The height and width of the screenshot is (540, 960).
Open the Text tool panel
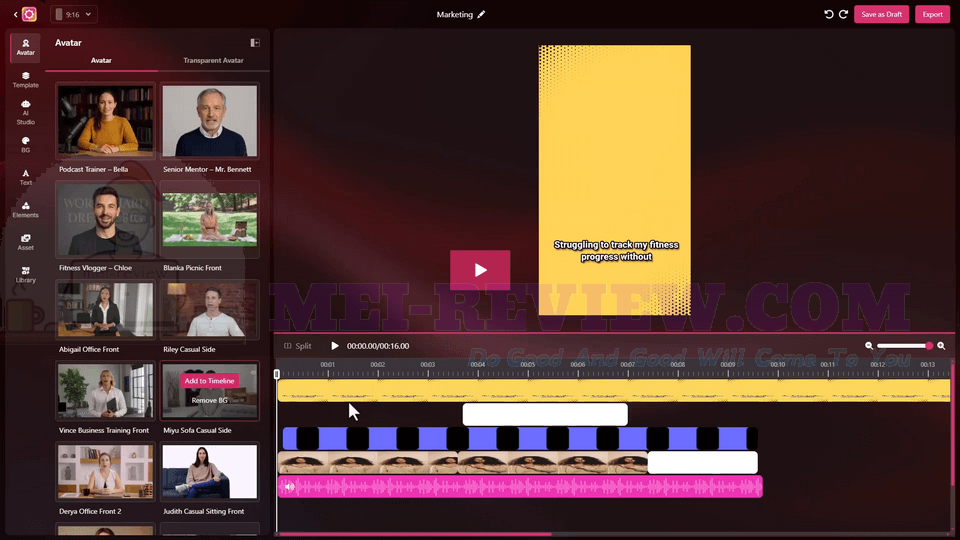click(25, 177)
